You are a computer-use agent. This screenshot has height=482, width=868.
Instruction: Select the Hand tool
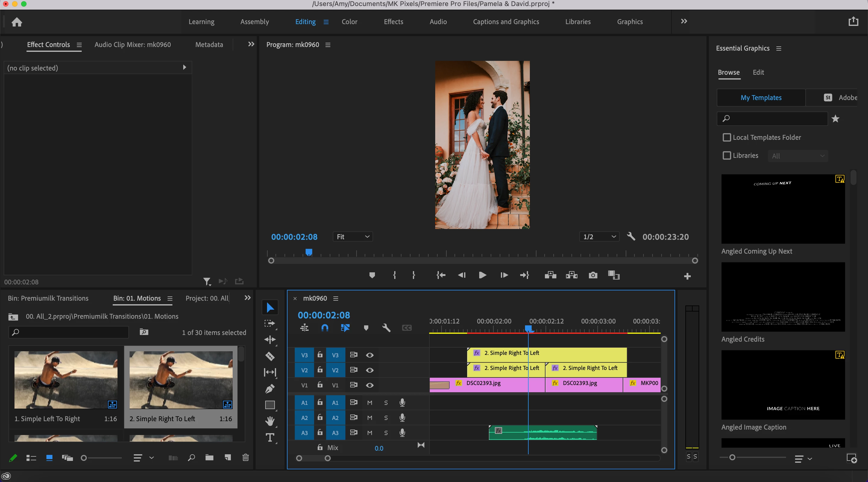pos(270,421)
